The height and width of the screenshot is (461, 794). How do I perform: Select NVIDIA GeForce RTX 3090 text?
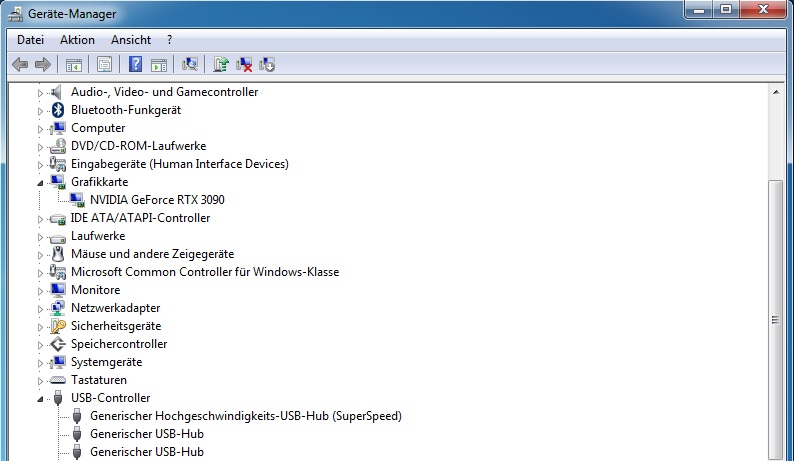click(157, 200)
